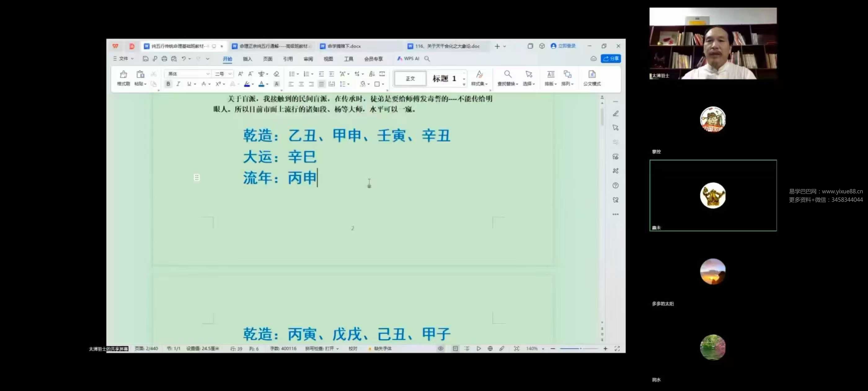The image size is (868, 391).
Task: Click the WPS AI icon
Action: [408, 59]
